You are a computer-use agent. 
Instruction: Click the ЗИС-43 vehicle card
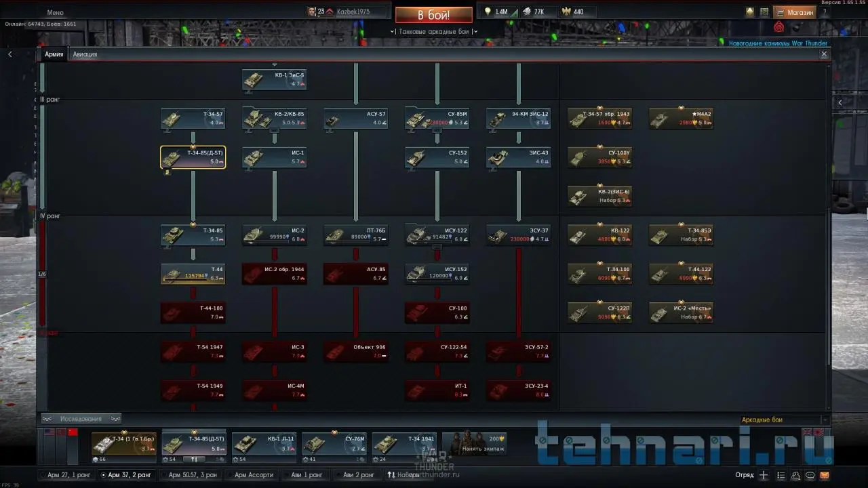[x=519, y=158]
